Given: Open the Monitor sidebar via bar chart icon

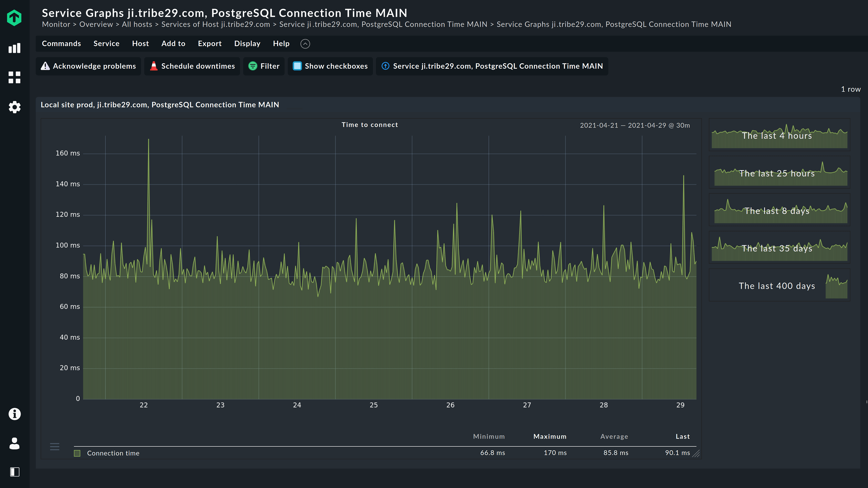Looking at the screenshot, I should [x=14, y=48].
